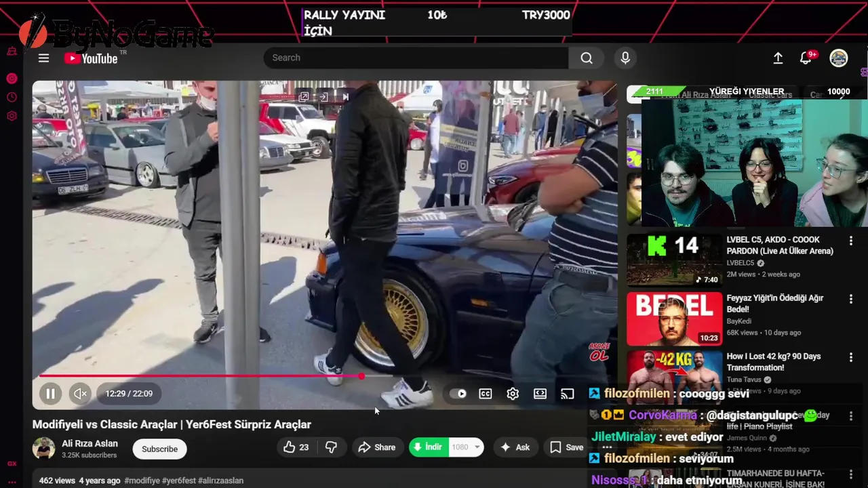Click the GX icon in browser sidebar
This screenshot has width=868, height=488.
coord(12,464)
